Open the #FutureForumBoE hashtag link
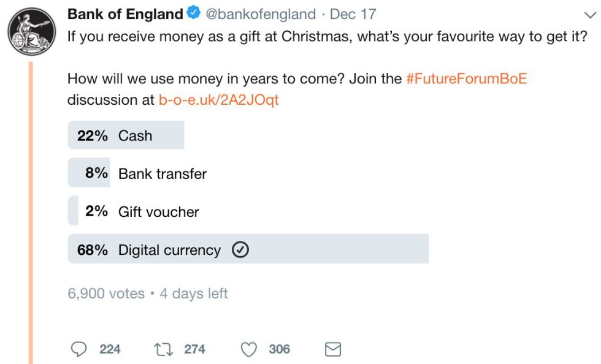Screen dimensions: 601x364 tap(466, 80)
